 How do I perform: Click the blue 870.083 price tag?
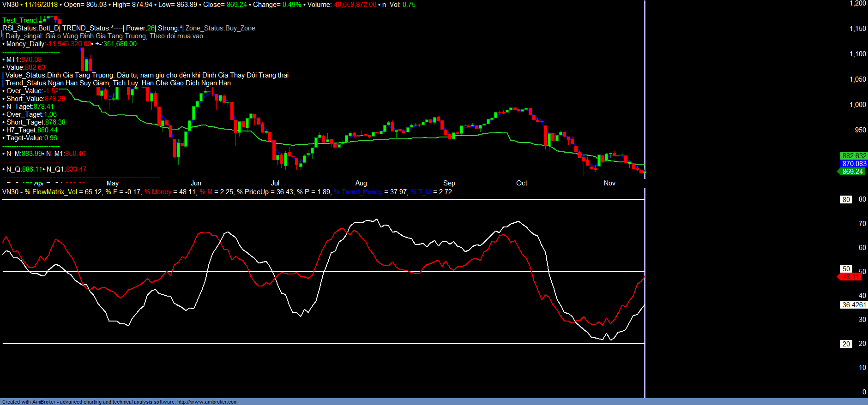click(x=854, y=164)
